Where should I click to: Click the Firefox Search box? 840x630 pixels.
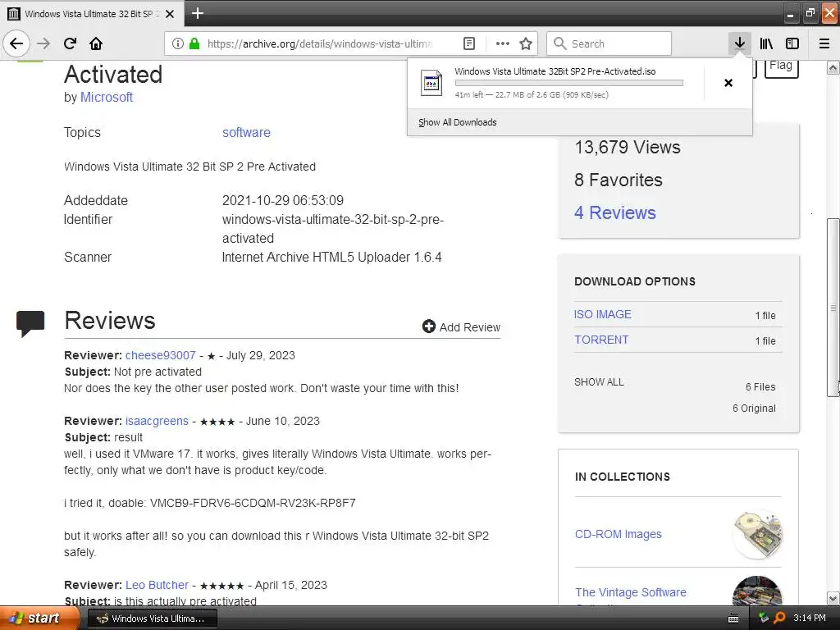(x=609, y=43)
